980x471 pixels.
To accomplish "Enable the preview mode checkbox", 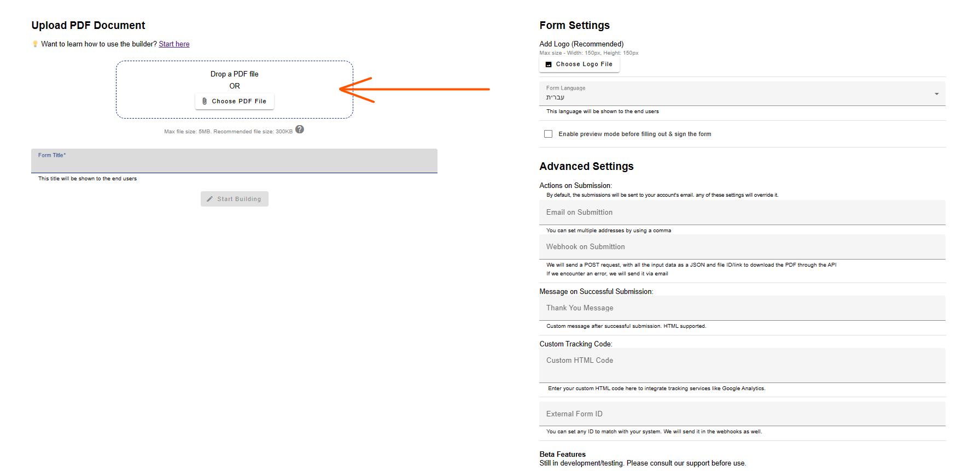I will pos(548,134).
